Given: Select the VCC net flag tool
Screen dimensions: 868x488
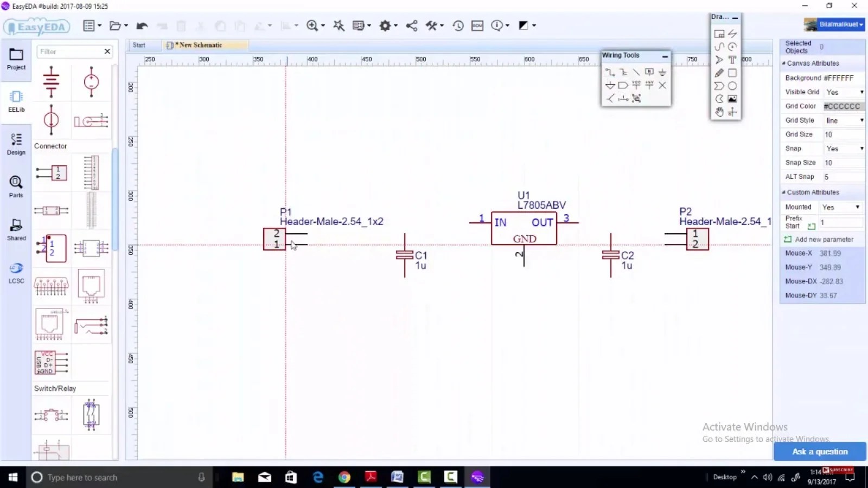Looking at the screenshot, I should coord(636,85).
